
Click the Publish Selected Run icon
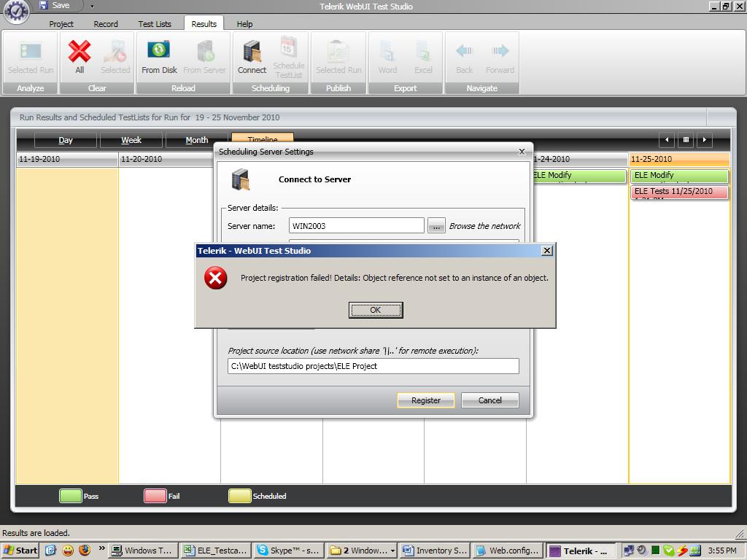point(338,52)
